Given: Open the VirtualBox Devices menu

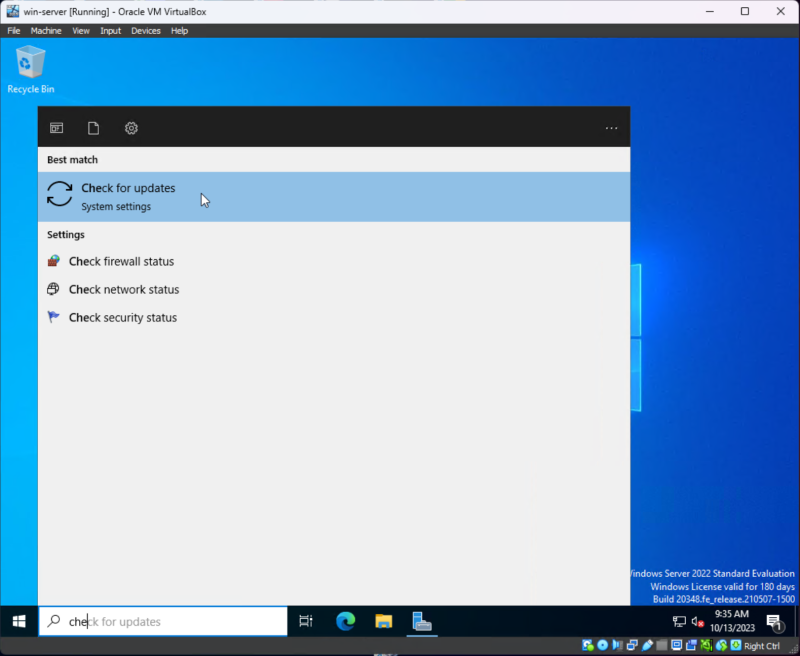Looking at the screenshot, I should pos(145,31).
